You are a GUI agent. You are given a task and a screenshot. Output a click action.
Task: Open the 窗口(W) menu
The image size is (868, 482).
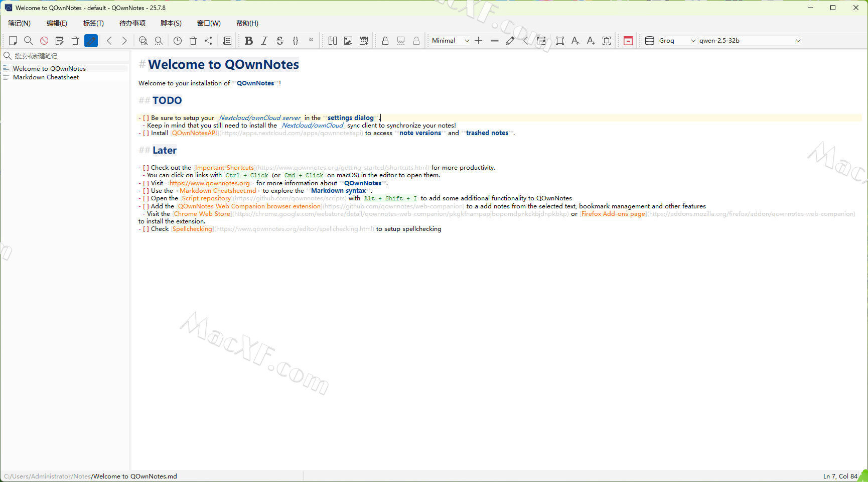tap(209, 23)
